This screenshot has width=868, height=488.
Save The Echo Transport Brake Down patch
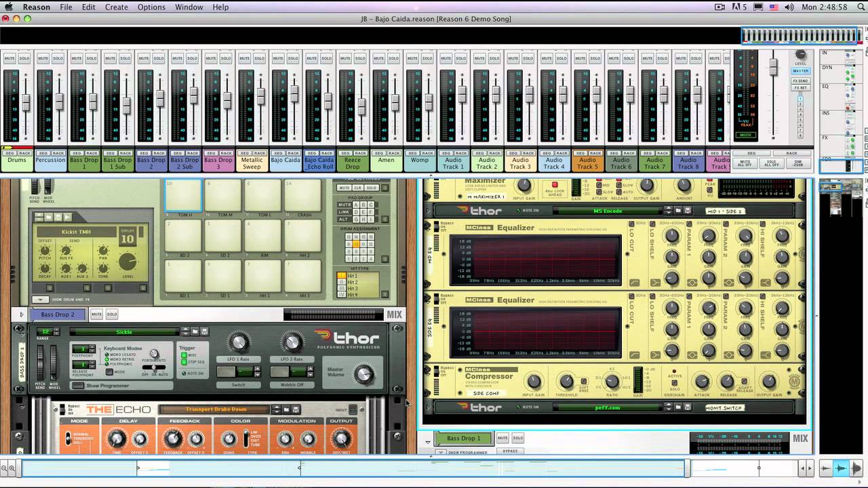tap(296, 409)
